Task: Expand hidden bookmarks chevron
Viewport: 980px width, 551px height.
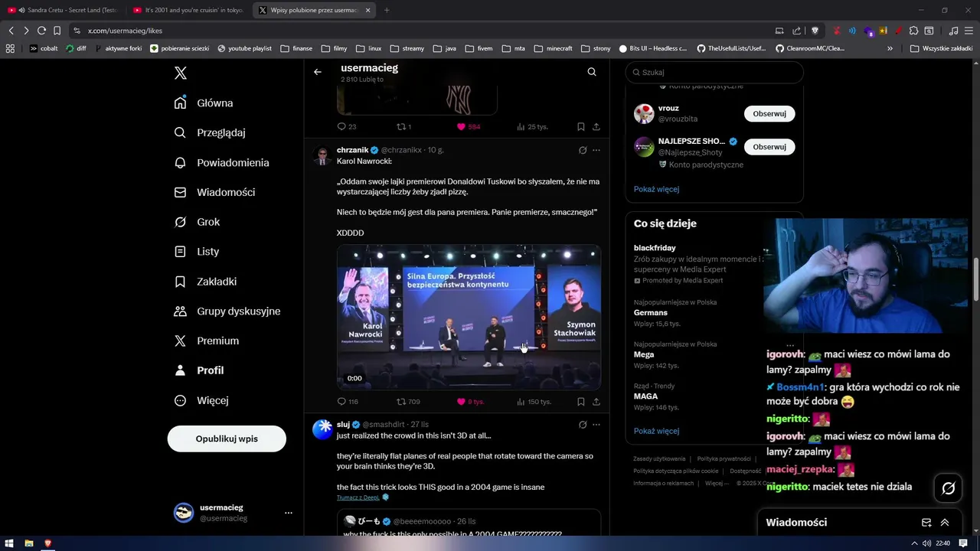Action: [890, 48]
